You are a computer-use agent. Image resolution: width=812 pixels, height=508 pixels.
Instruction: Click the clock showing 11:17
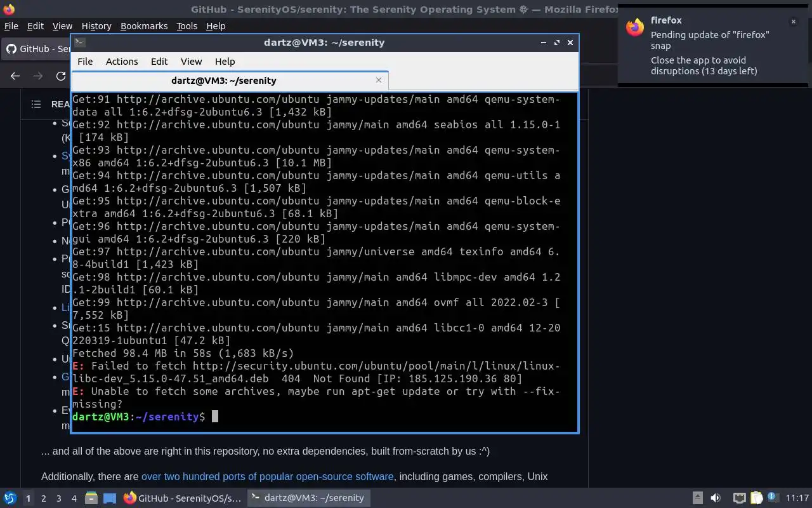pos(797,498)
